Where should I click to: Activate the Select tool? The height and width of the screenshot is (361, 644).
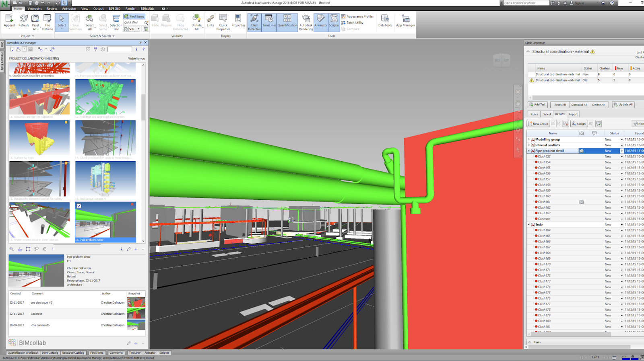click(62, 22)
